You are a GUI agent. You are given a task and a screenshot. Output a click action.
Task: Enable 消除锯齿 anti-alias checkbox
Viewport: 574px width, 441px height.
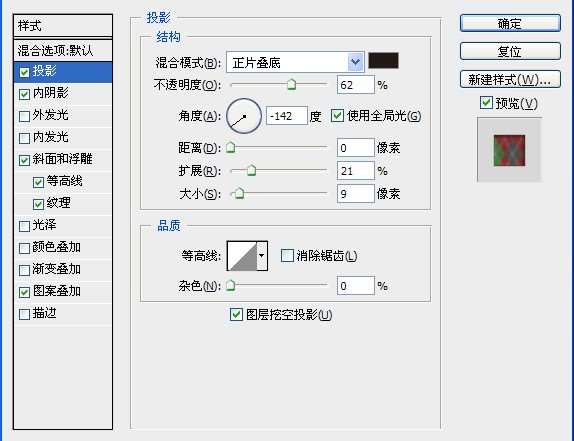click(287, 255)
